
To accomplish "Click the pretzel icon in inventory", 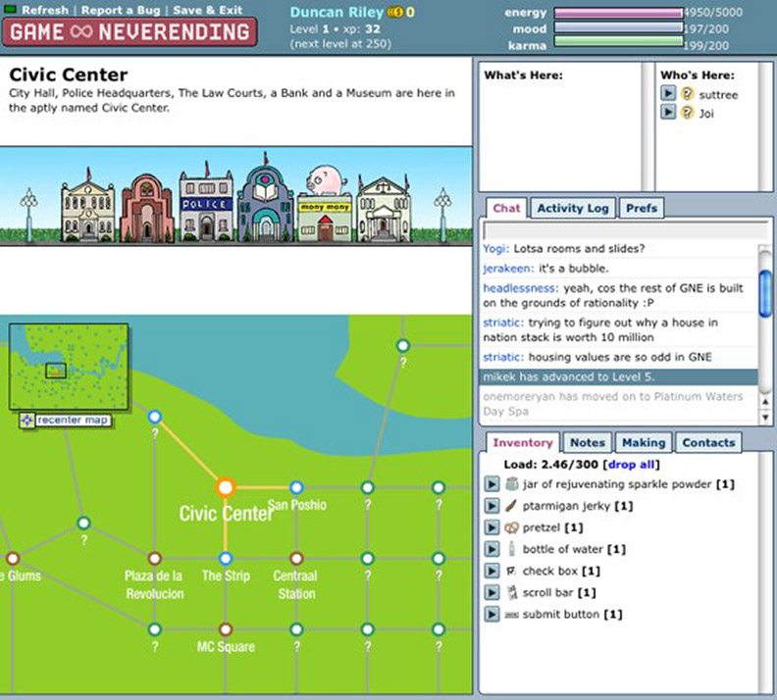I will [512, 527].
